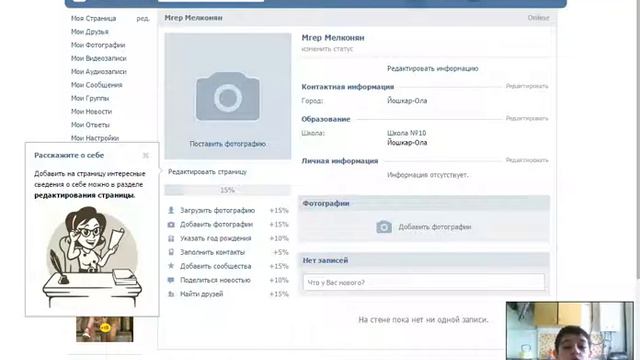The image size is (640, 360).
Task: Click Редактировать страницу under the photo
Action: (207, 172)
